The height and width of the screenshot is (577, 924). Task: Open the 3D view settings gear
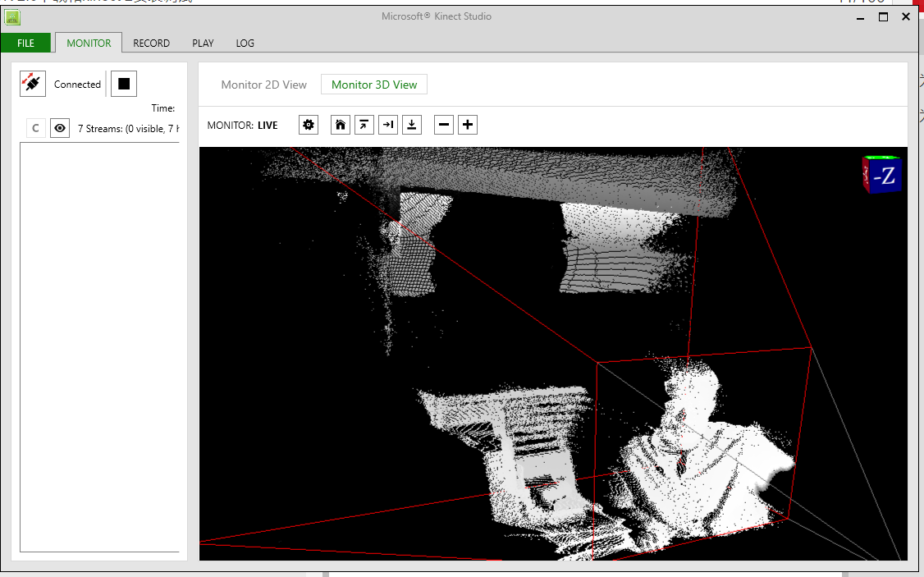pyautogui.click(x=308, y=124)
